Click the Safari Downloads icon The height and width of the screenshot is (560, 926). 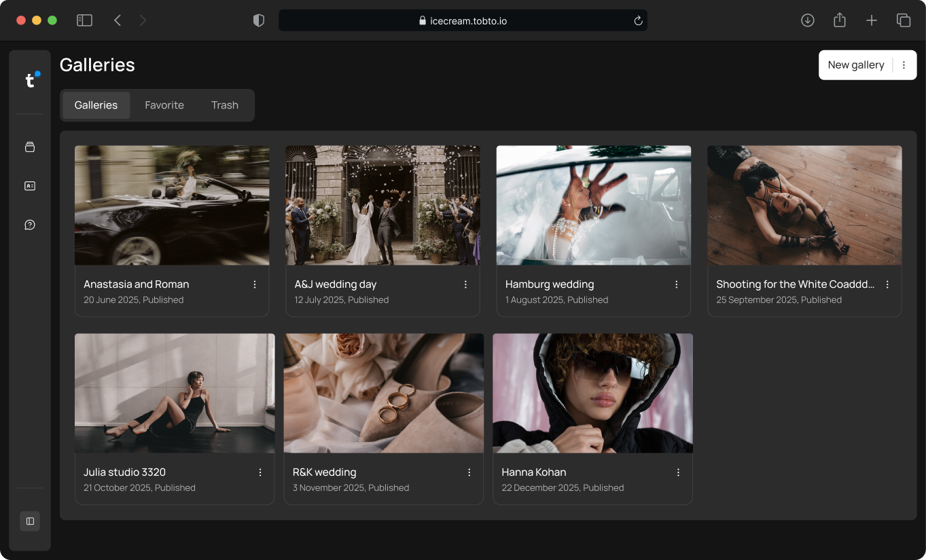click(x=807, y=20)
